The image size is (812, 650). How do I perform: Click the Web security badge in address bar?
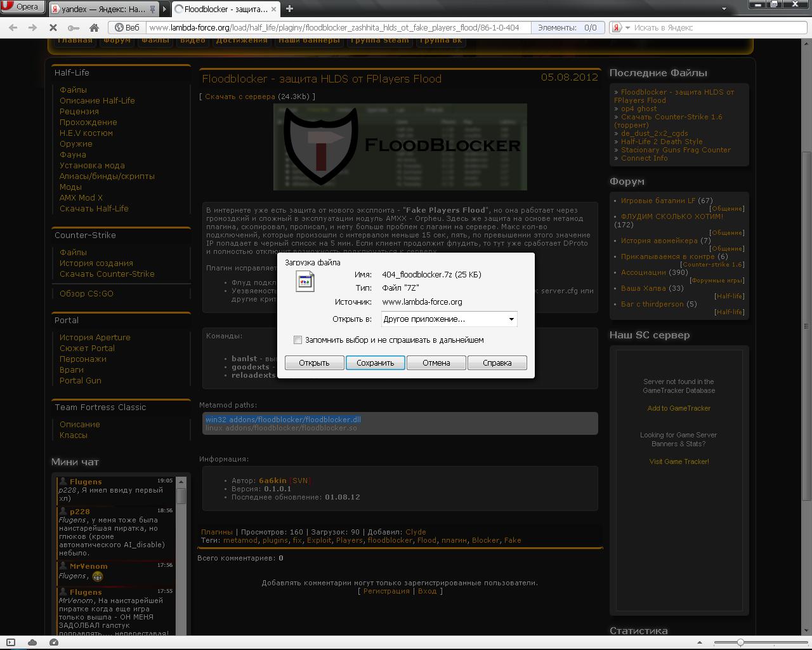pos(127,28)
